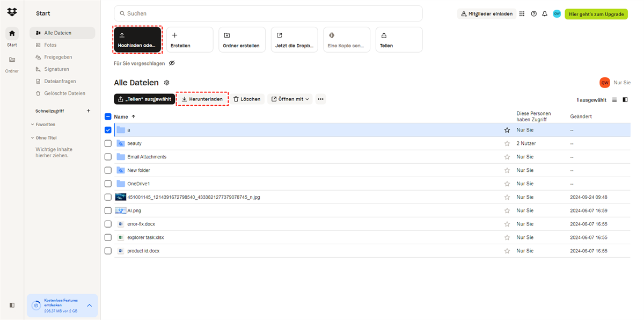
Task: Check the beauty folder checkbox
Action: (108, 143)
